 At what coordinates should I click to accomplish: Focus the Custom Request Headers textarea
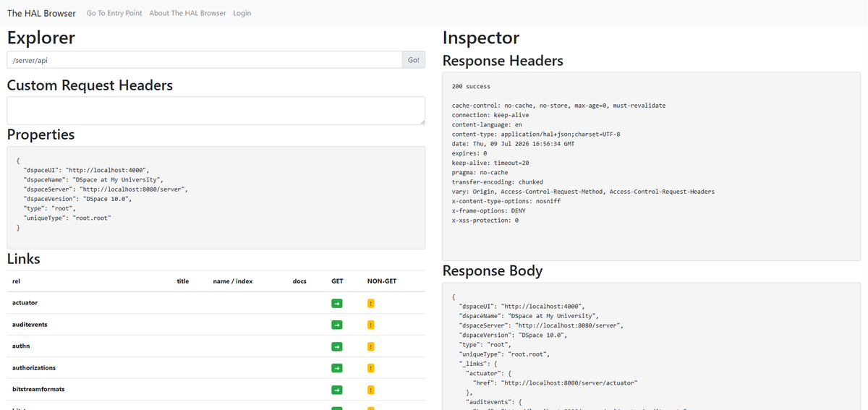pyautogui.click(x=216, y=111)
